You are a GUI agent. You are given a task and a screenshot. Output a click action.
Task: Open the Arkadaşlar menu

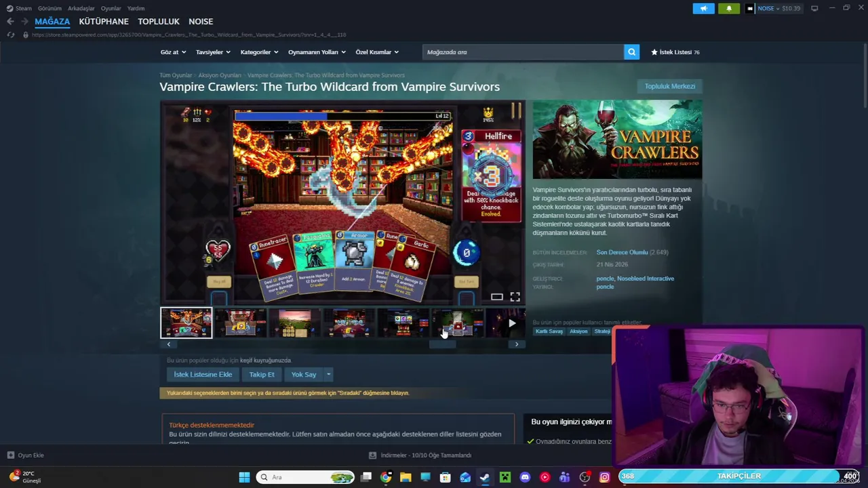tap(81, 8)
